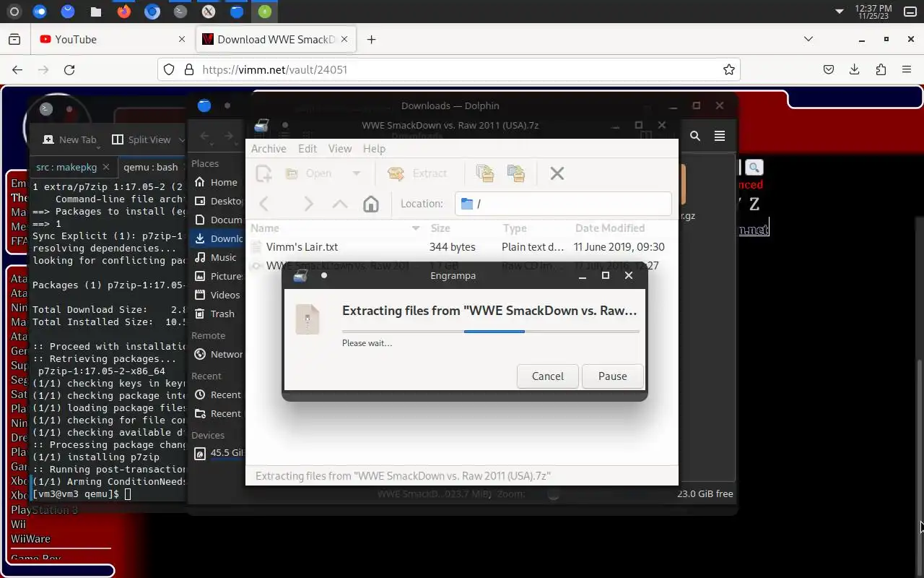The width and height of the screenshot is (924, 578).
Task: Close the YouTube browser tab
Action: pos(181,39)
